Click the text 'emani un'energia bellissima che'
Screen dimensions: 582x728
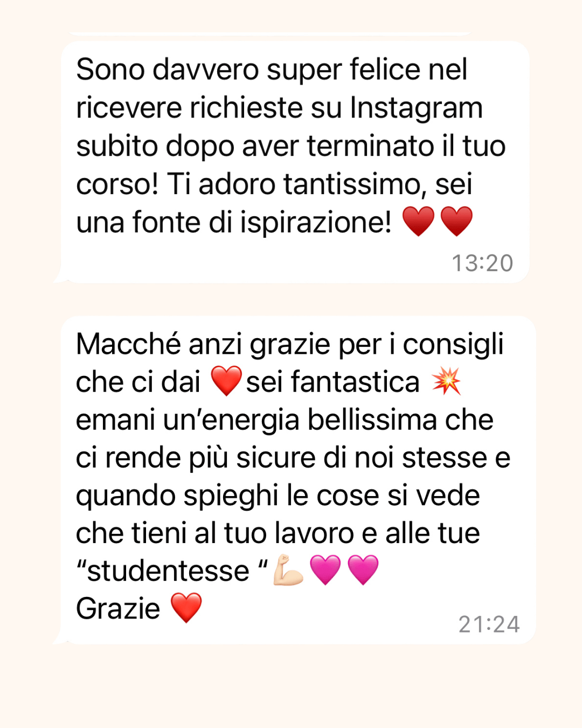click(285, 420)
